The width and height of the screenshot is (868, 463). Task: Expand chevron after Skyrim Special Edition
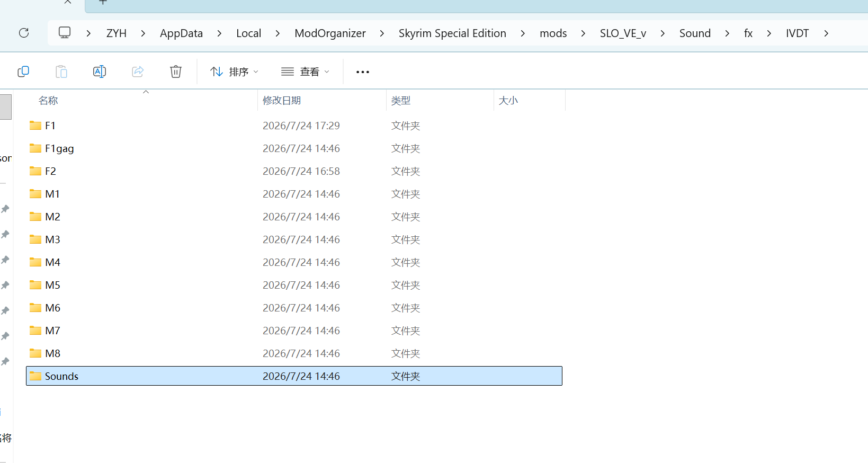click(523, 33)
